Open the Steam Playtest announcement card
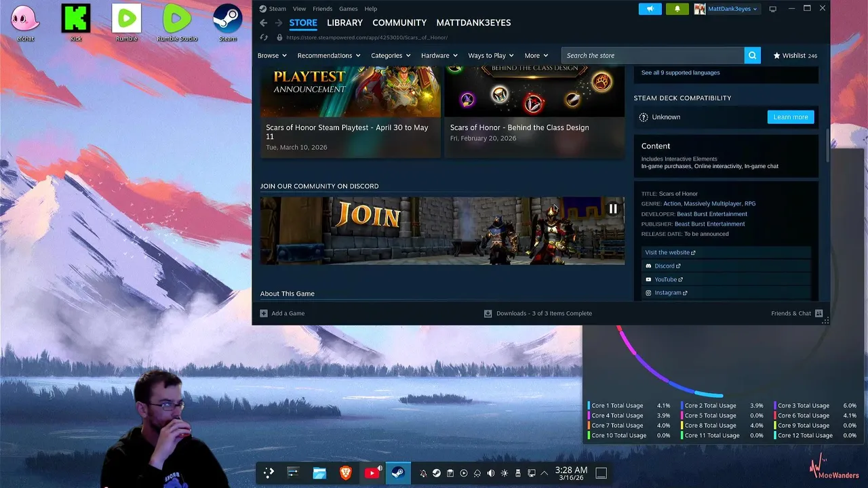The image size is (868, 488). [x=351, y=113]
